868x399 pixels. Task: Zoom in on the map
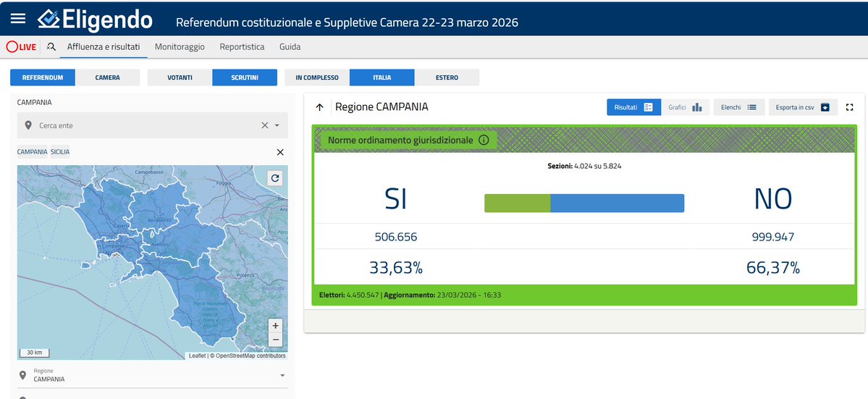pyautogui.click(x=276, y=325)
